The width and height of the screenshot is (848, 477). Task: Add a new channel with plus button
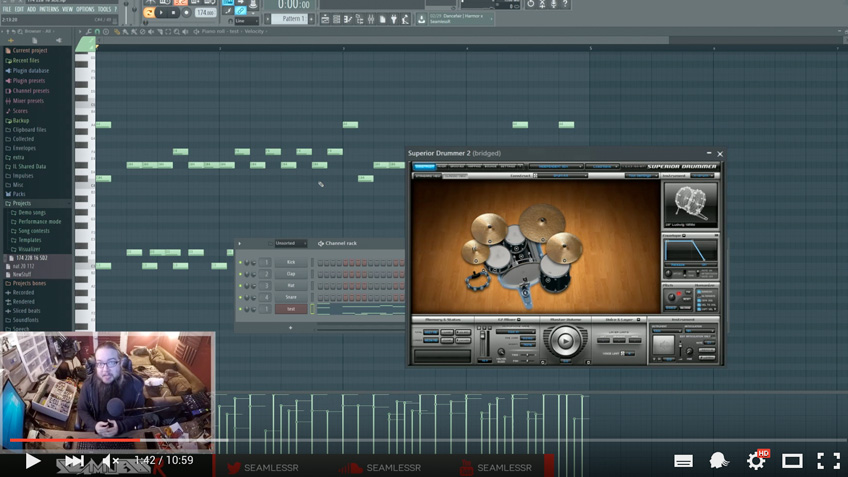coord(291,327)
